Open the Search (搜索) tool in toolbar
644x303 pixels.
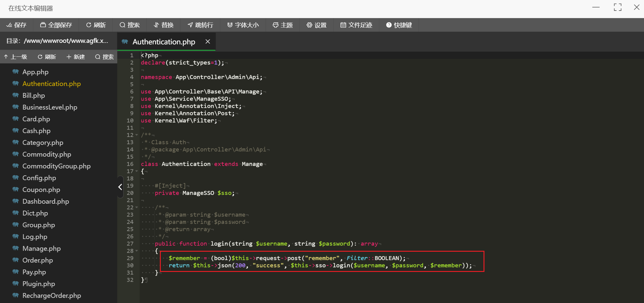[130, 25]
